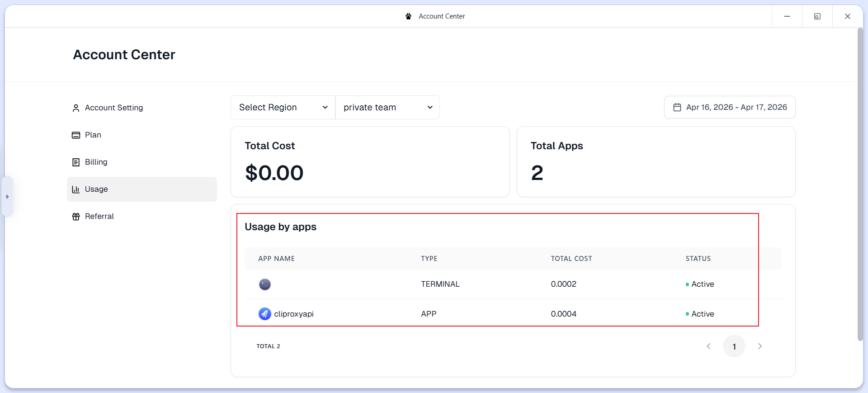Click the paw logo in title bar
868x393 pixels.
click(x=409, y=16)
